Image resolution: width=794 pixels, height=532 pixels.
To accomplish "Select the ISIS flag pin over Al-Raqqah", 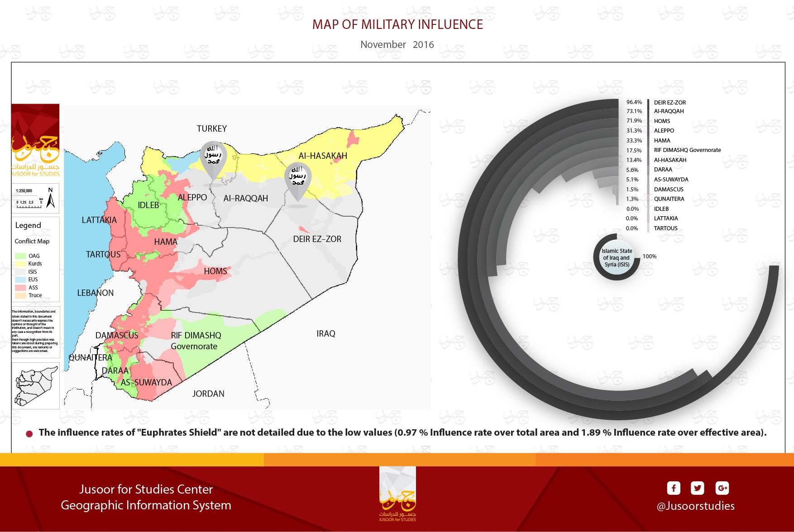I will (297, 180).
